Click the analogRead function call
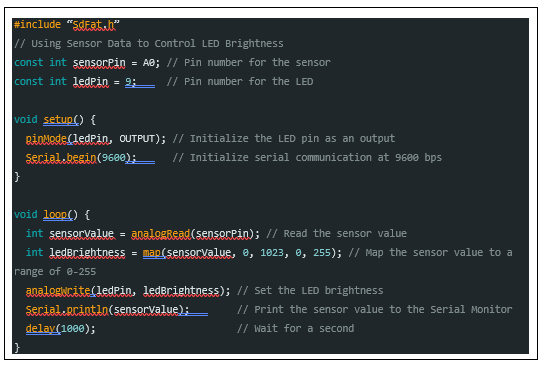This screenshot has width=546, height=366. click(161, 233)
